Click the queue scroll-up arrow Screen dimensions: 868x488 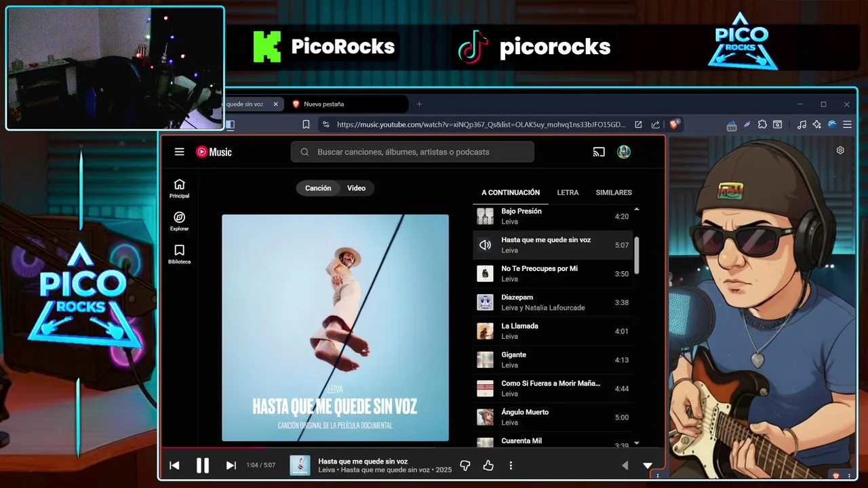point(636,209)
